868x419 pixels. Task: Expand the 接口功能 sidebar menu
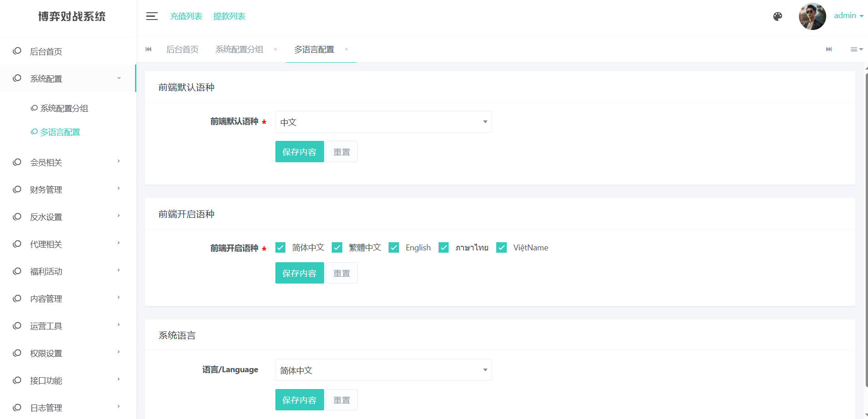[68, 380]
